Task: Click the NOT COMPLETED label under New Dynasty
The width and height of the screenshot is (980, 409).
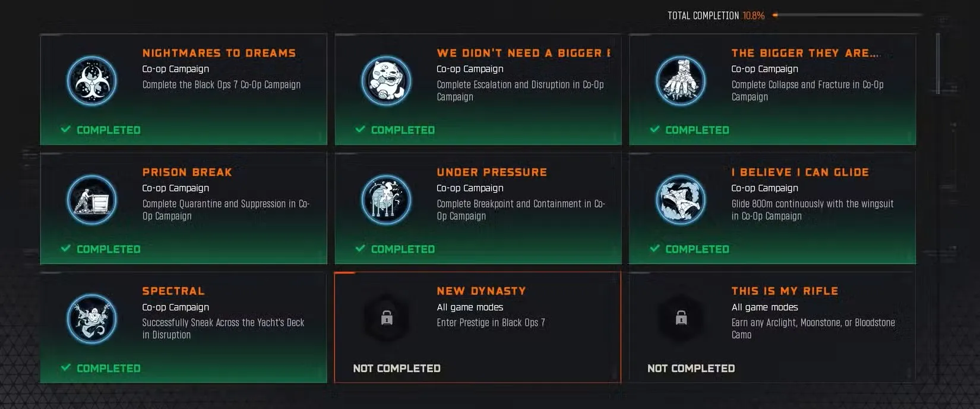Action: click(396, 368)
